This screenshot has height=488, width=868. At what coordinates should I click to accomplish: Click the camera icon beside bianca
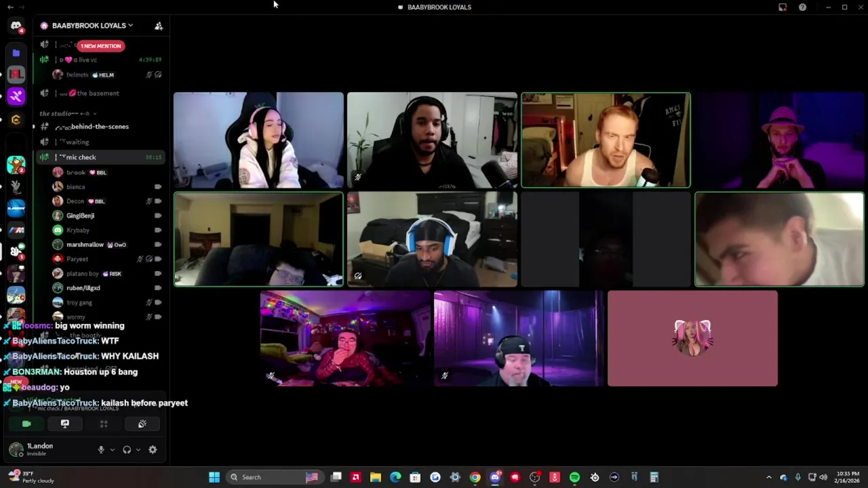pyautogui.click(x=158, y=187)
